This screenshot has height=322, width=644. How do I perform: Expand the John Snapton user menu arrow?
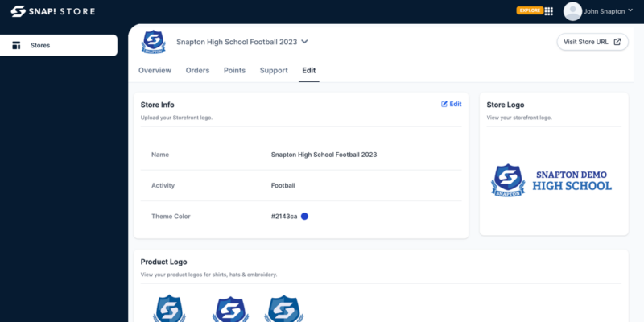click(630, 11)
